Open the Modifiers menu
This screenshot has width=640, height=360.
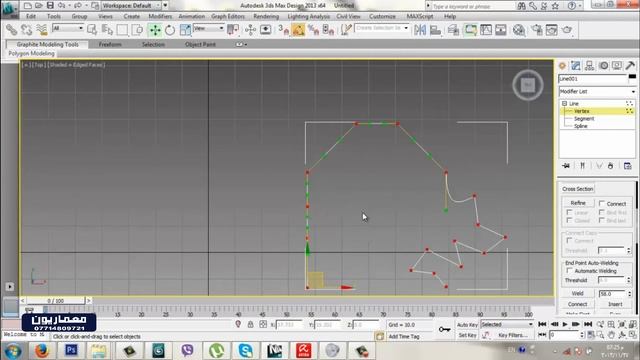click(160, 16)
